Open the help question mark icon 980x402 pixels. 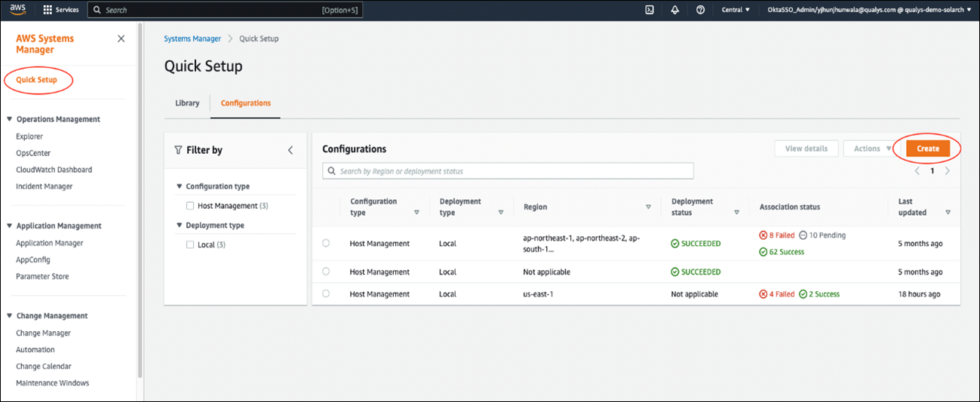(700, 10)
